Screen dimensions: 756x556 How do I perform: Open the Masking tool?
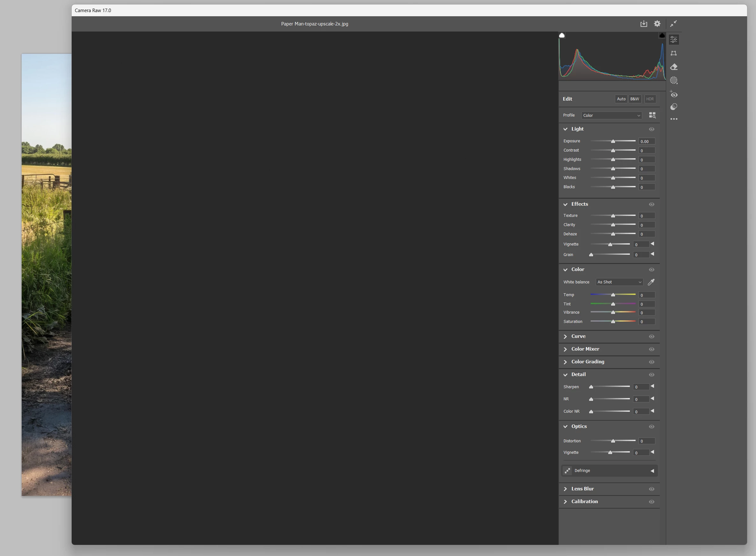click(673, 81)
